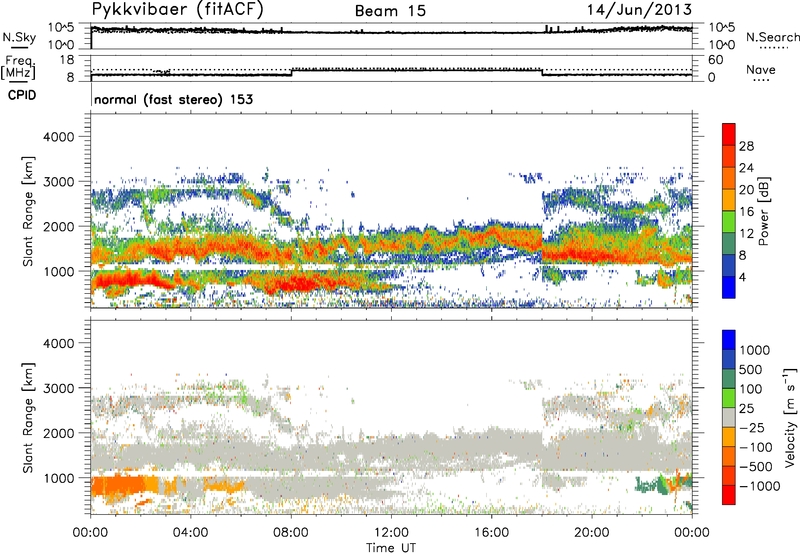
Task: Click the 3000 tick in the power panel
Action: pyautogui.click(x=59, y=182)
